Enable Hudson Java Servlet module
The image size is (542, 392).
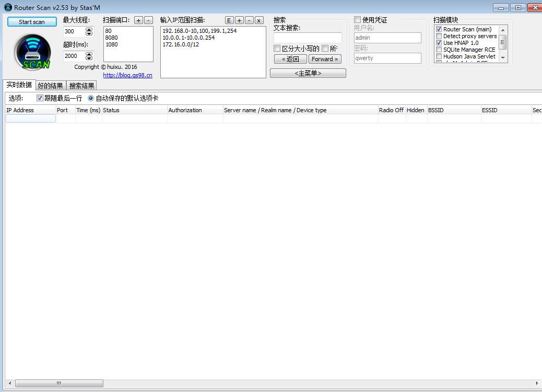click(x=439, y=56)
